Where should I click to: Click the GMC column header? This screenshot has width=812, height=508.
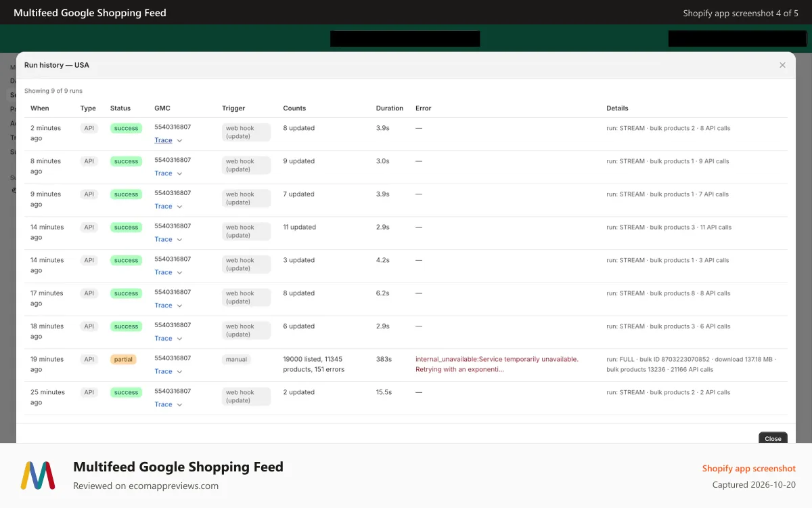point(162,108)
